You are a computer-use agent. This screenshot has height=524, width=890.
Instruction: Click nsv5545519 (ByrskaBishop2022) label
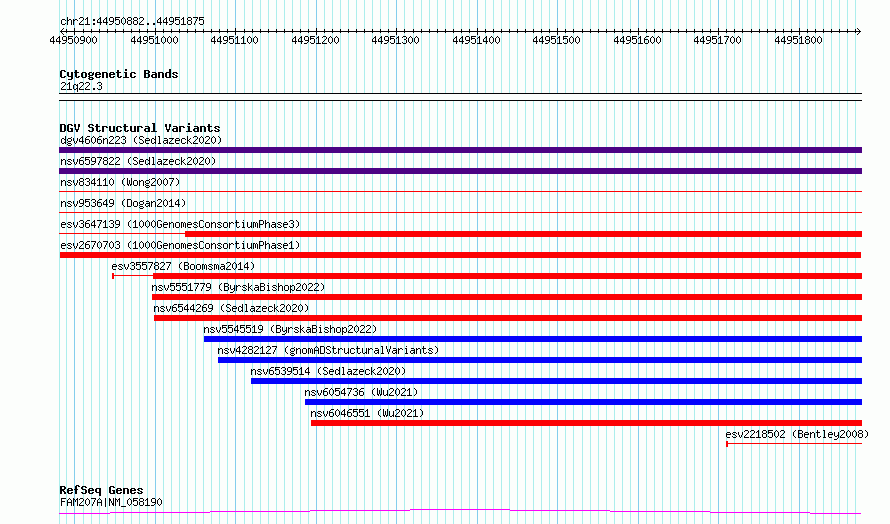pos(290,329)
